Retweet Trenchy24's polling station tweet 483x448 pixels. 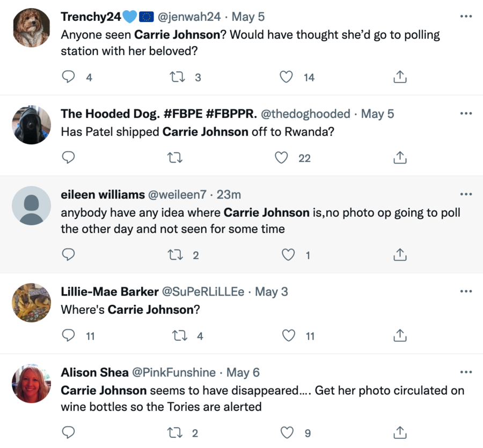(x=177, y=77)
